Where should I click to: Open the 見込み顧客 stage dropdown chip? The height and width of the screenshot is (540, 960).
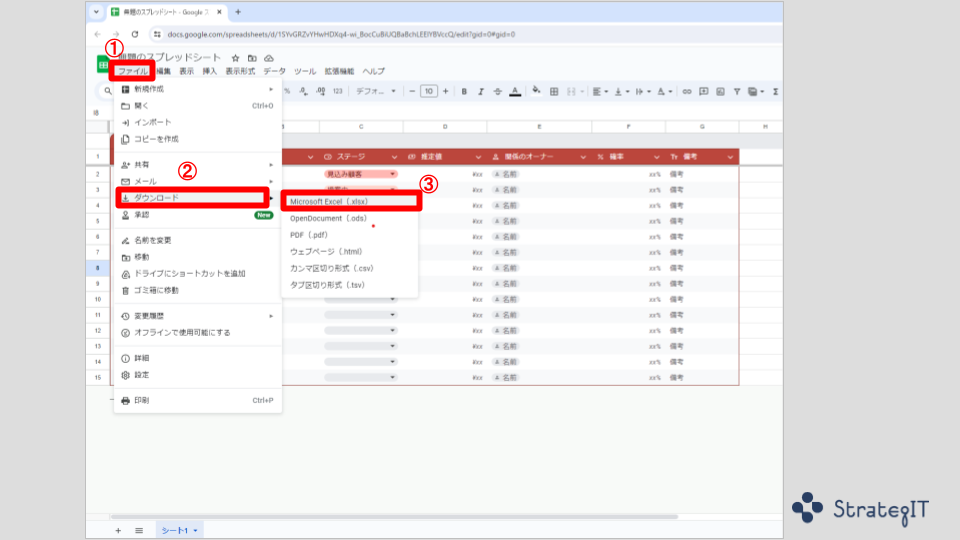[x=360, y=174]
